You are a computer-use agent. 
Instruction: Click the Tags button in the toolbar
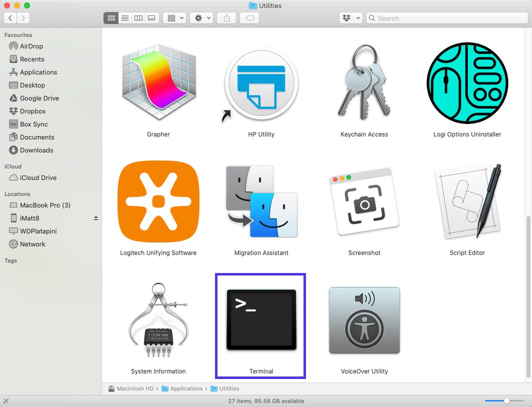pos(249,18)
